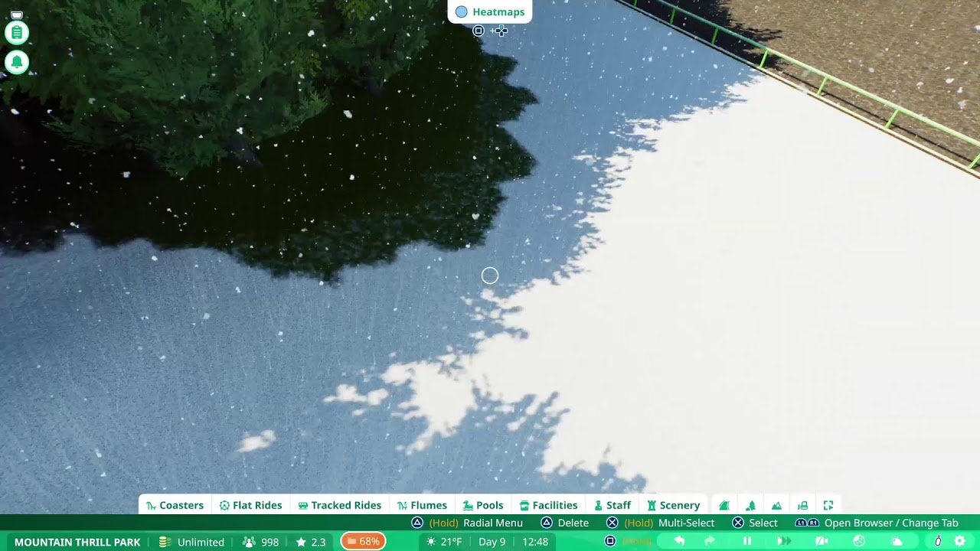View guest count 998
Viewport: 980px width, 551px height.
click(260, 542)
